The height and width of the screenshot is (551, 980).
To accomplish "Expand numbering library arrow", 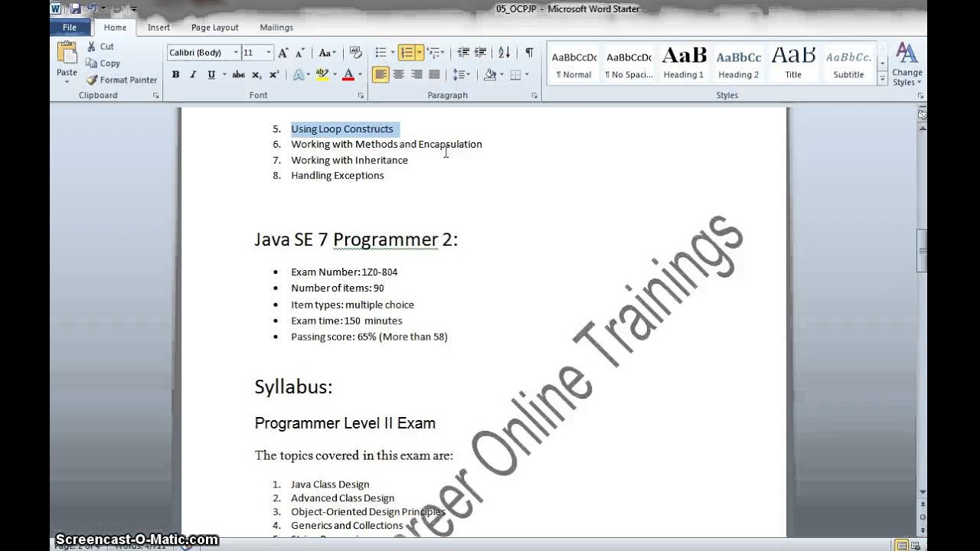I will coord(420,53).
